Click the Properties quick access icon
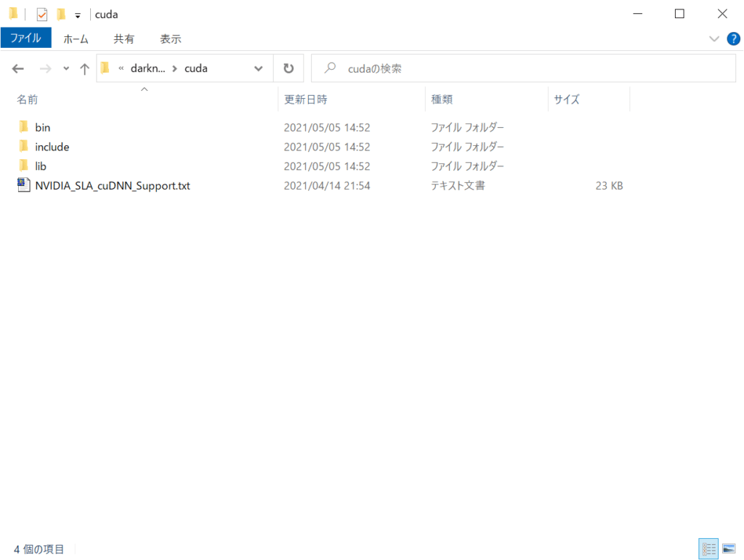 [x=42, y=15]
